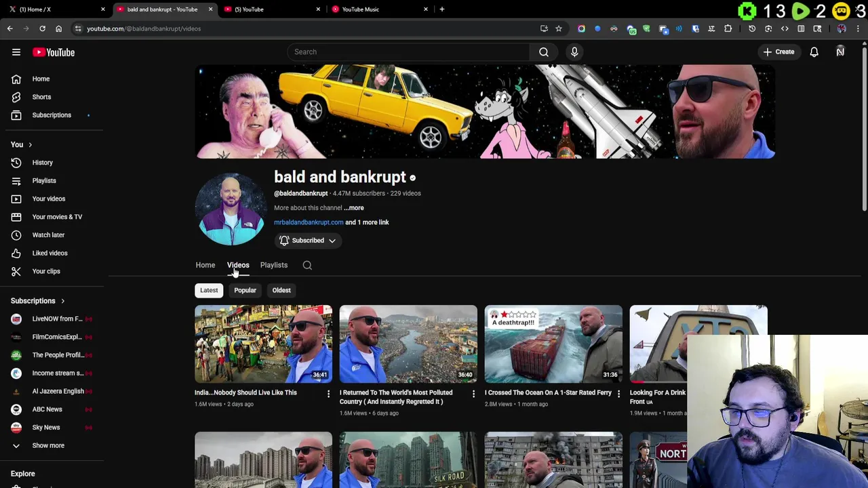This screenshot has width=868, height=488.
Task: Open the channel Videos tab
Action: pyautogui.click(x=238, y=265)
